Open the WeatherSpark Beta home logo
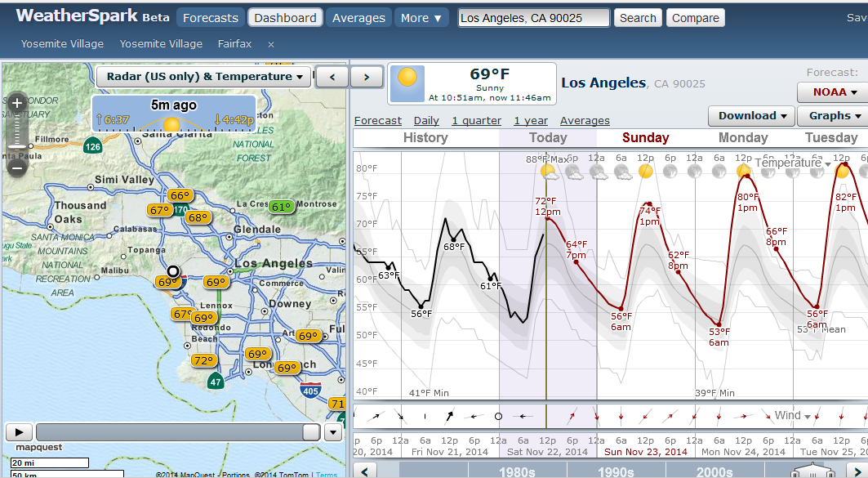The width and height of the screenshot is (868, 478). [92, 16]
